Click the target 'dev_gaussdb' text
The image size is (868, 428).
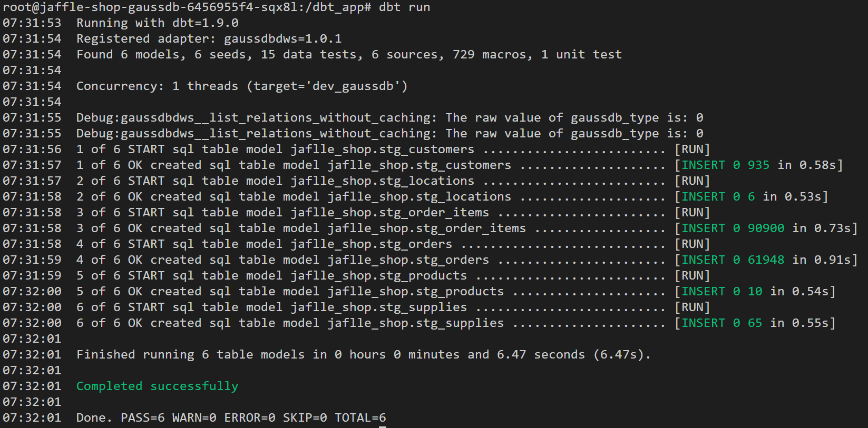pyautogui.click(x=353, y=86)
